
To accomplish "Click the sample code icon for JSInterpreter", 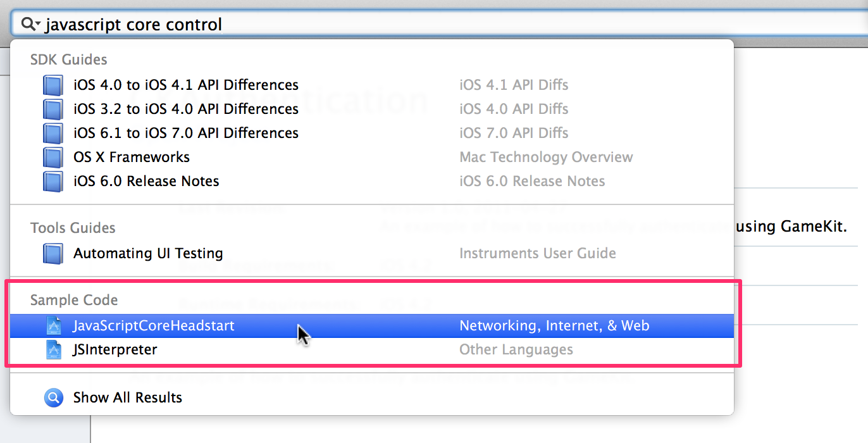I will point(54,349).
